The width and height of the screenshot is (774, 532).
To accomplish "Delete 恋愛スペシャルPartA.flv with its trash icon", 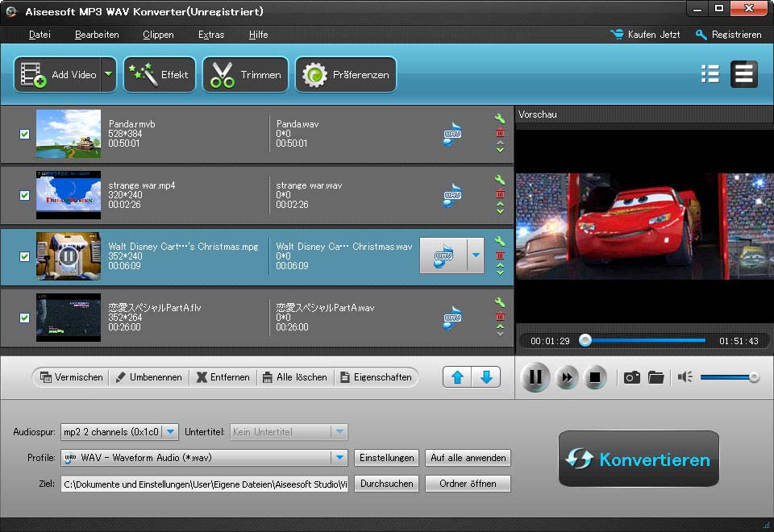I will click(500, 316).
